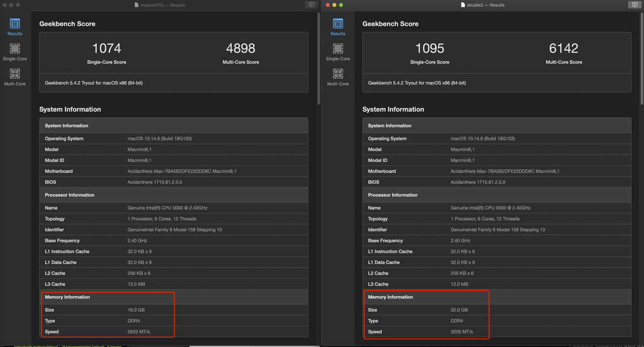Click the document icon beside double2 title
The height and width of the screenshot is (347, 644).
[463, 5]
